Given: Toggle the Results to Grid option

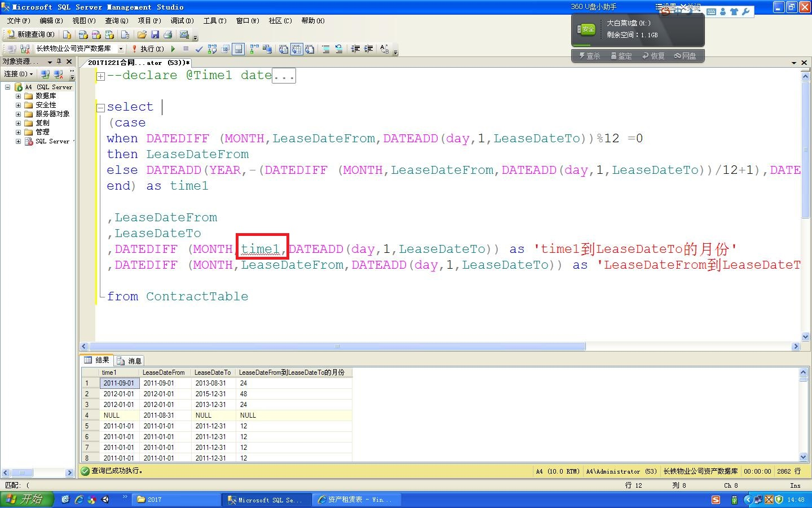Looking at the screenshot, I should click(x=296, y=49).
